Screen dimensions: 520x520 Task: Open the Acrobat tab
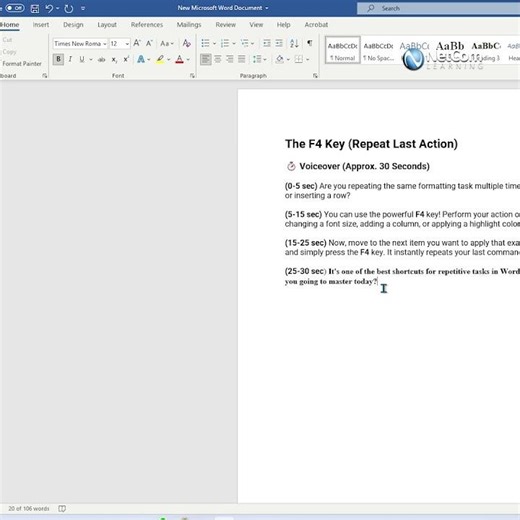316,25
